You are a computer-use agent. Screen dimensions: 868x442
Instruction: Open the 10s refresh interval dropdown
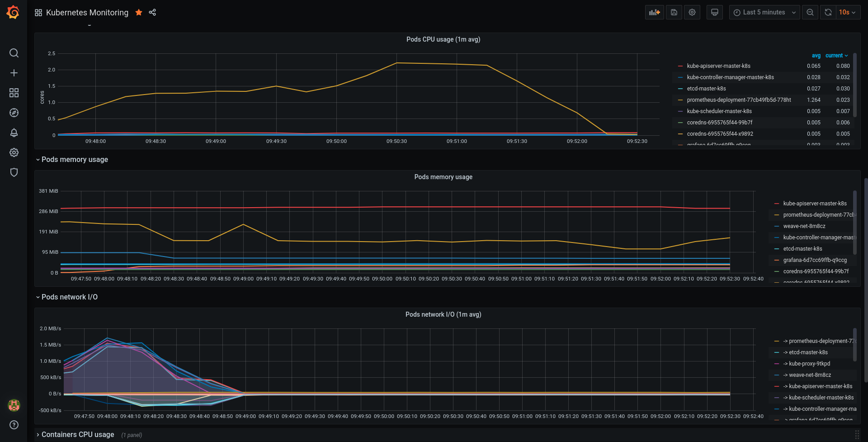[848, 12]
